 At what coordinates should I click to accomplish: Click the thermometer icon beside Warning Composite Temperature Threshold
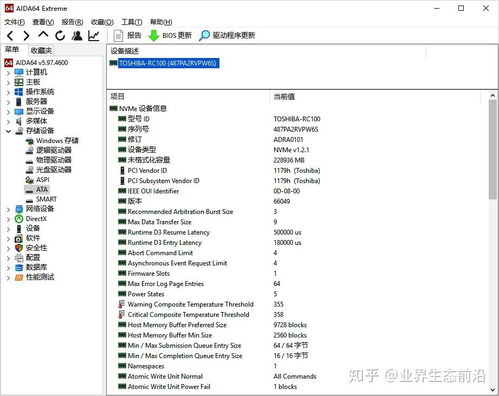click(x=122, y=304)
